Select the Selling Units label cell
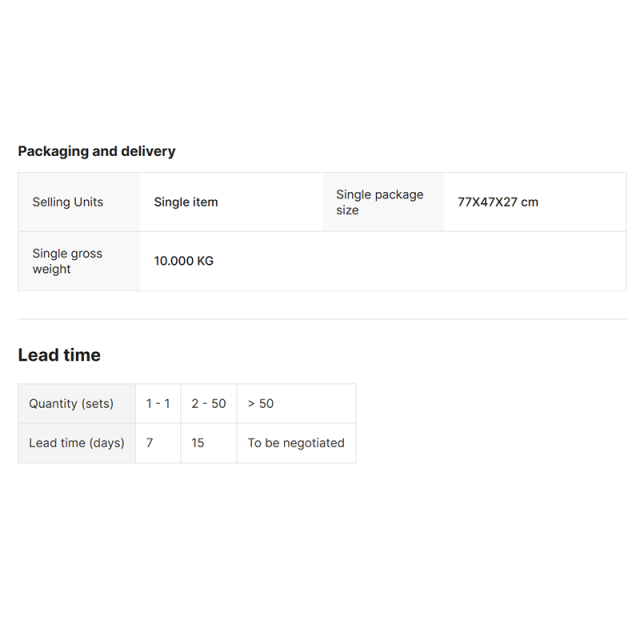Screen dimensions: 640x640 [79, 202]
